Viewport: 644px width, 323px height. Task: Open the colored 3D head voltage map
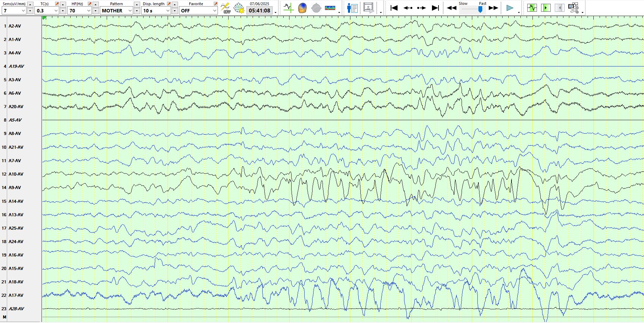(x=302, y=8)
